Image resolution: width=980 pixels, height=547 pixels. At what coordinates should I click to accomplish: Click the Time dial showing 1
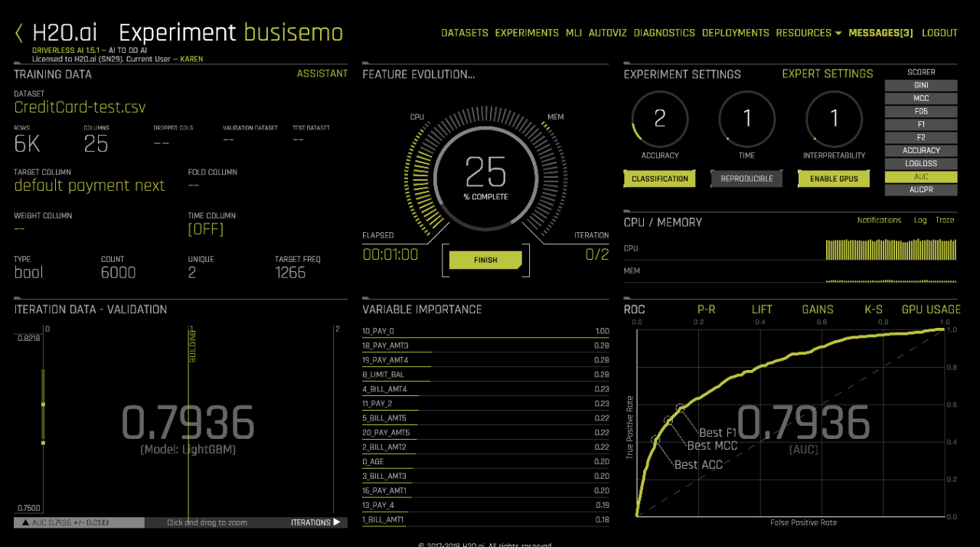[746, 119]
